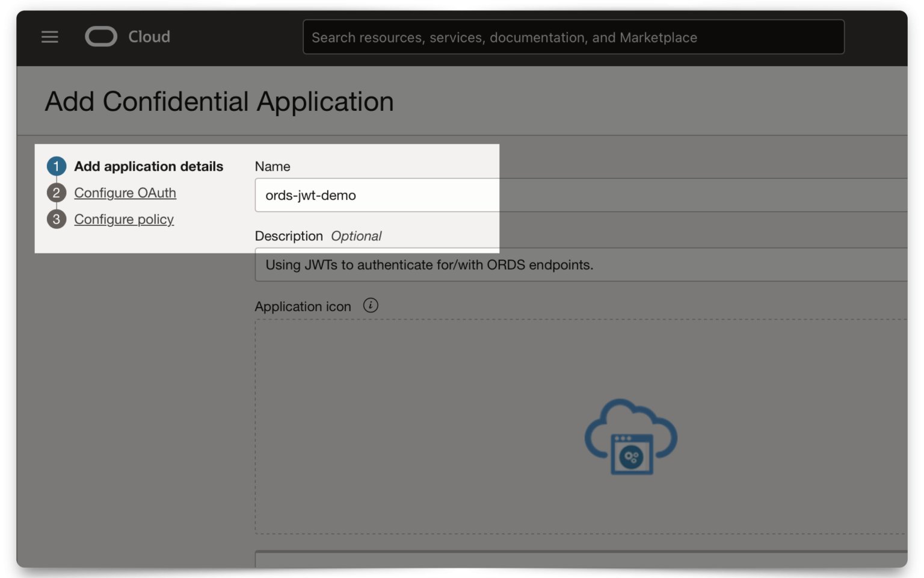Screen dimensions: 924x578
Task: Select step 1 circle badge
Action: (56, 166)
